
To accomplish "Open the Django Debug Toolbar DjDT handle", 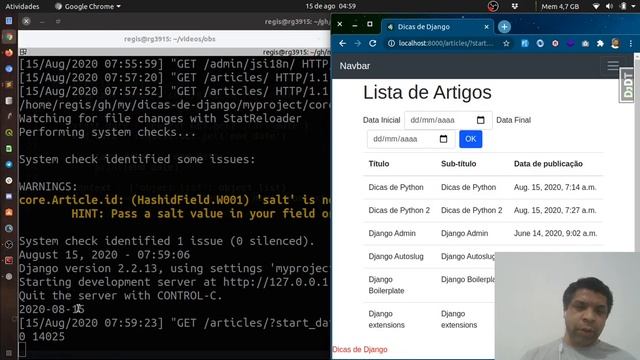I will pos(627,84).
